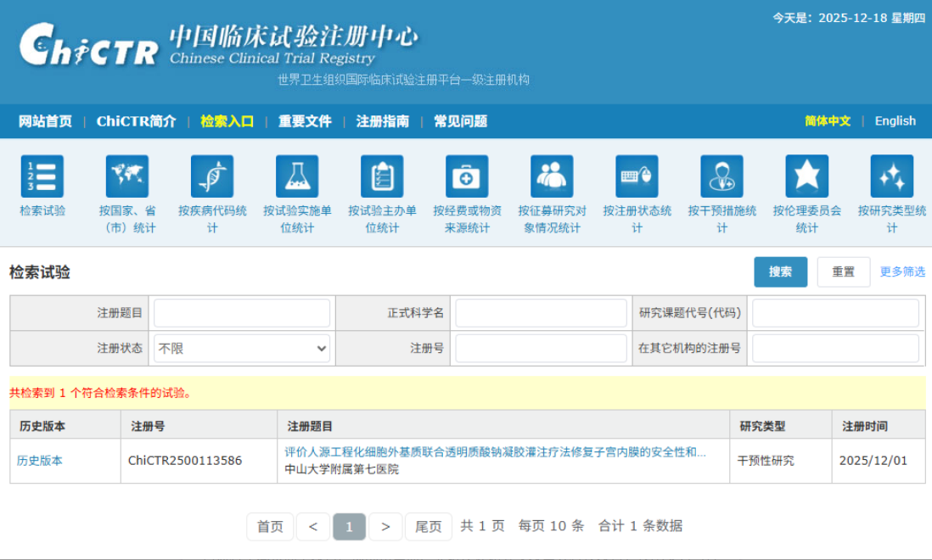Select the flask trial implementation unit icon

[297, 176]
